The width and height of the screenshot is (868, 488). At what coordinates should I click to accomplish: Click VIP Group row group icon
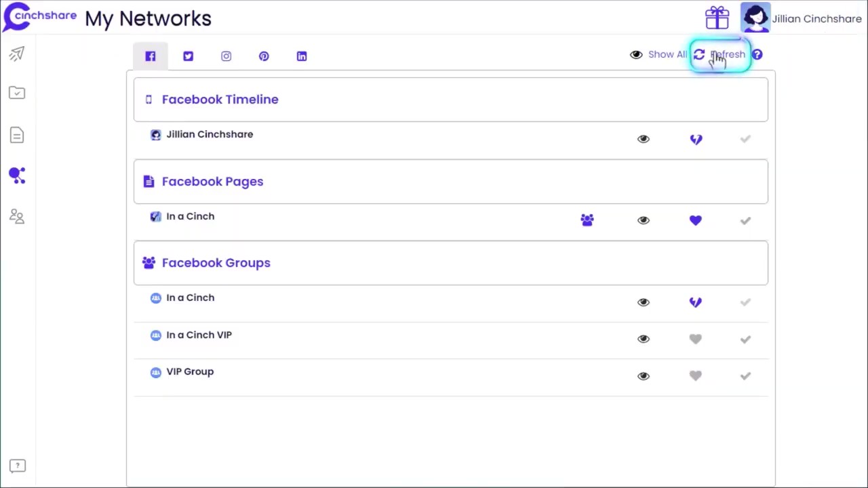tap(156, 372)
